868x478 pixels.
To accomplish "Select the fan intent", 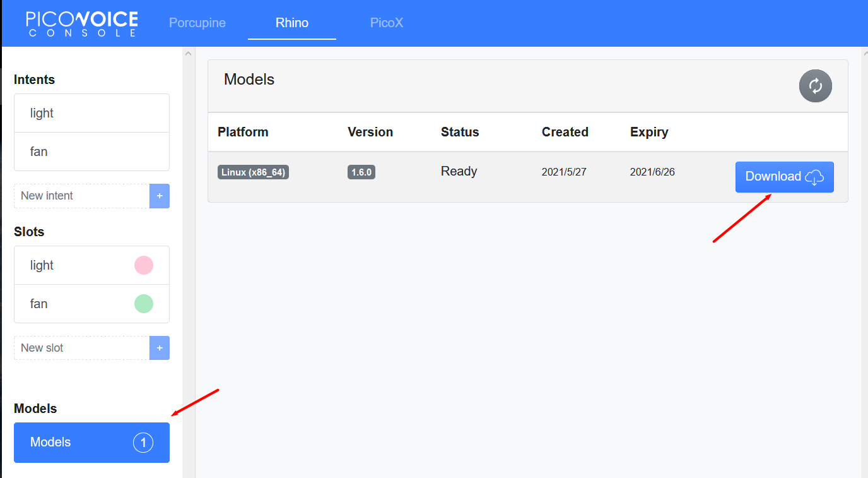I will (91, 152).
